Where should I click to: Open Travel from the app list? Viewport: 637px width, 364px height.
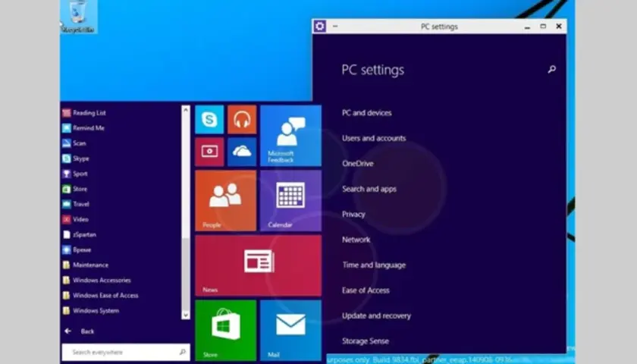point(76,204)
